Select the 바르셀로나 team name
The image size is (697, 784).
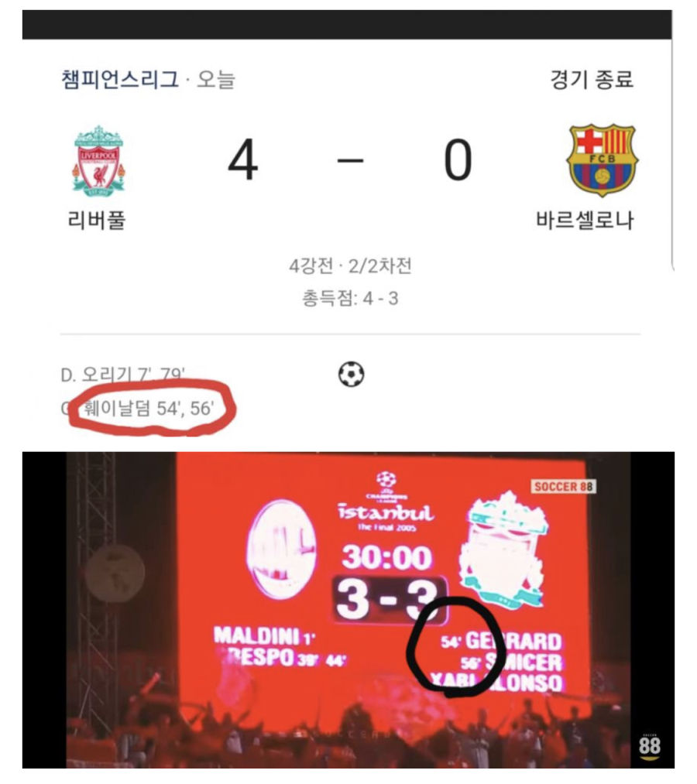click(x=585, y=220)
